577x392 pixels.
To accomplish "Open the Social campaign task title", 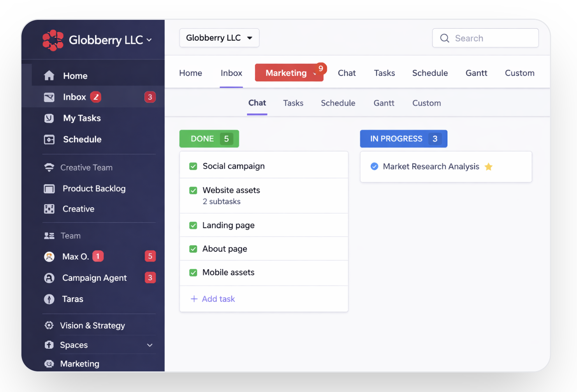I will 233,166.
